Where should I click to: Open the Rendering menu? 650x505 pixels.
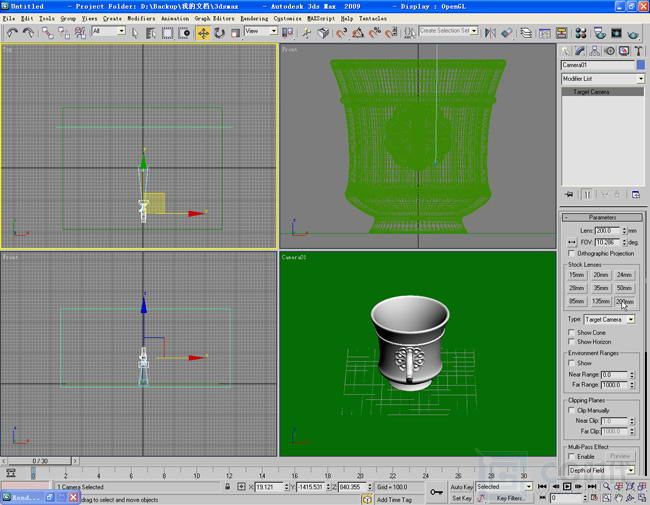(254, 19)
